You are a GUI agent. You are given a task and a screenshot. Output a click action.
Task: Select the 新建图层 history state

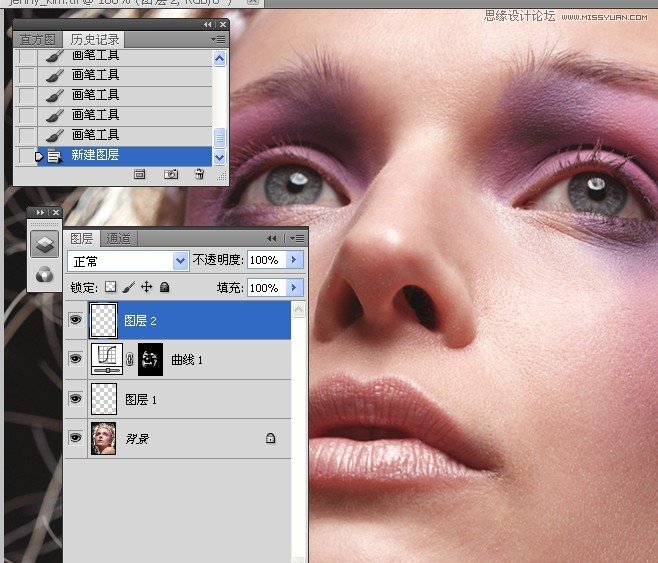(x=95, y=156)
